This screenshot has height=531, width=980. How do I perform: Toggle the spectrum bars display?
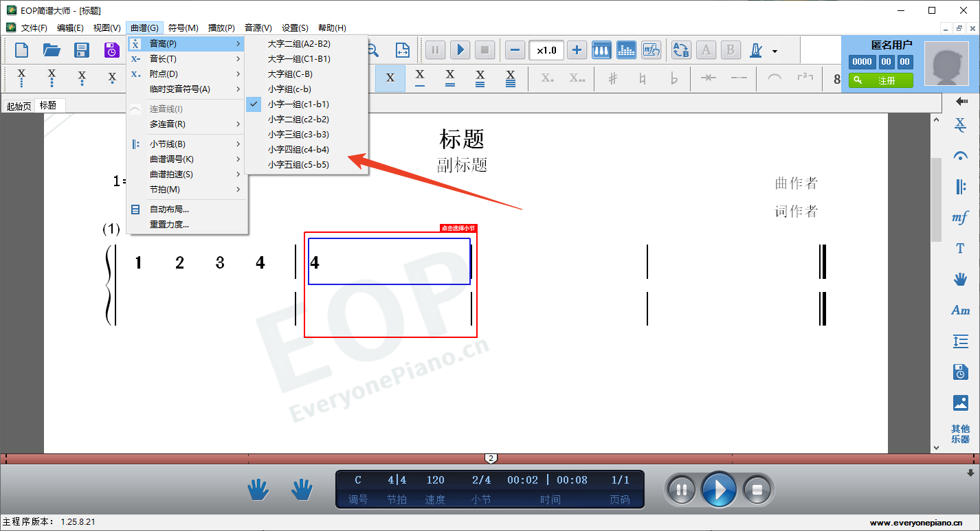click(627, 50)
